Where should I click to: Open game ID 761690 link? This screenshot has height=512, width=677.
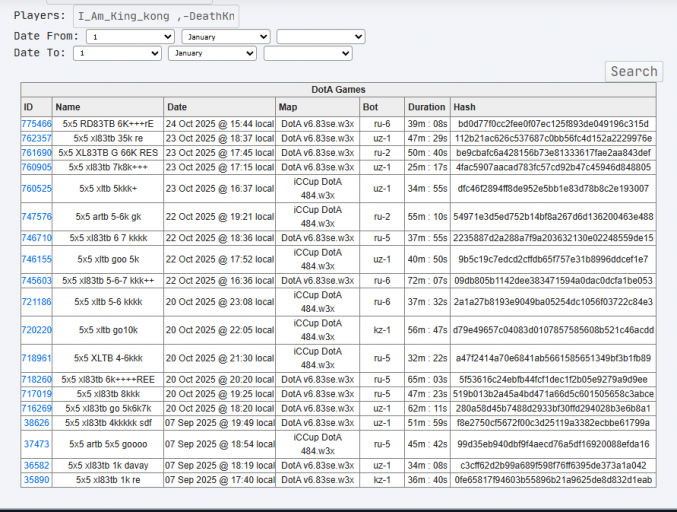(36, 153)
